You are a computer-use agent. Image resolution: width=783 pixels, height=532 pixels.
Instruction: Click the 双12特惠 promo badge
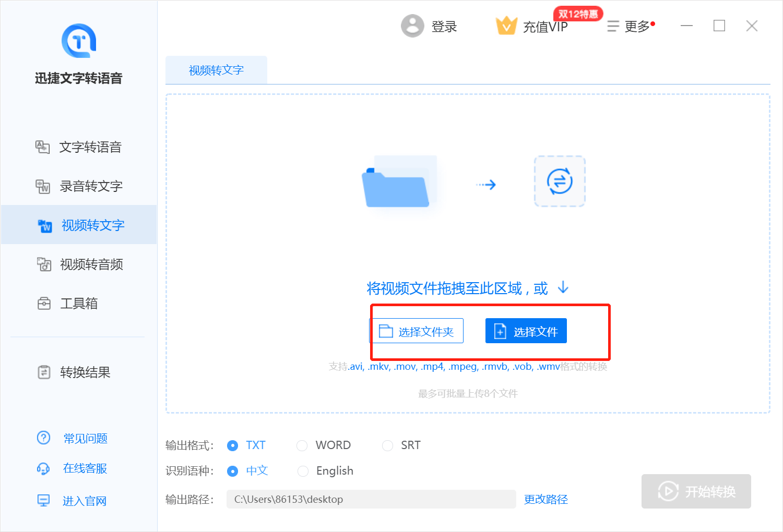coord(578,14)
